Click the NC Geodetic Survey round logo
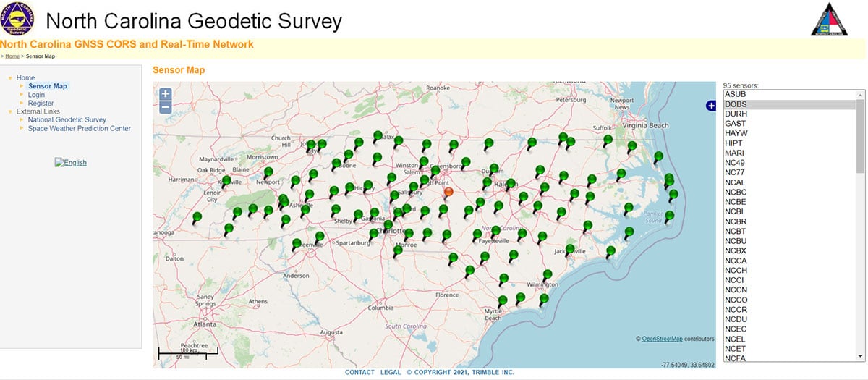 (x=18, y=19)
